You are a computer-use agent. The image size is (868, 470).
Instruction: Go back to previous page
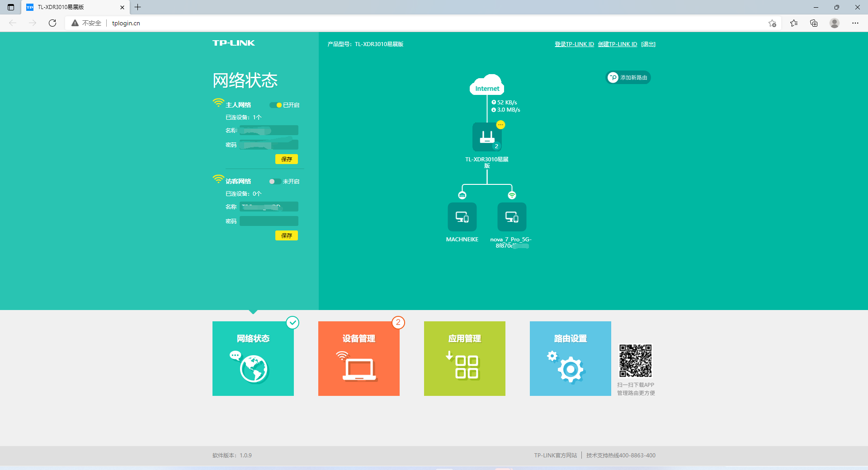[x=13, y=23]
